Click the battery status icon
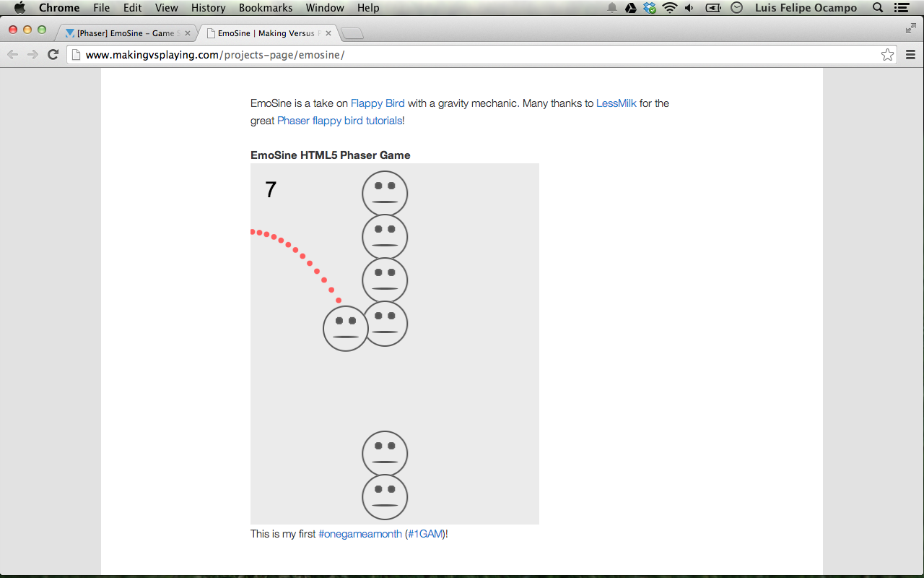Image resolution: width=924 pixels, height=578 pixels. click(713, 8)
